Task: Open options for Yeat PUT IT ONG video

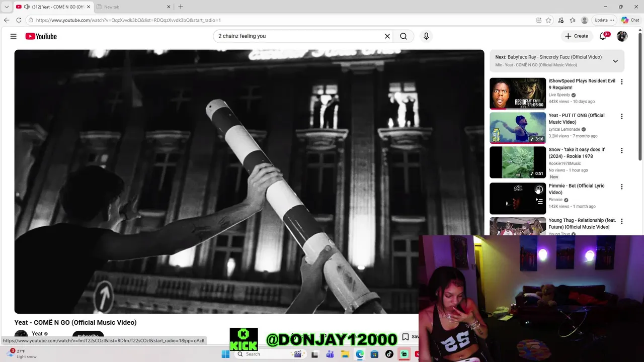Action: 621,117
